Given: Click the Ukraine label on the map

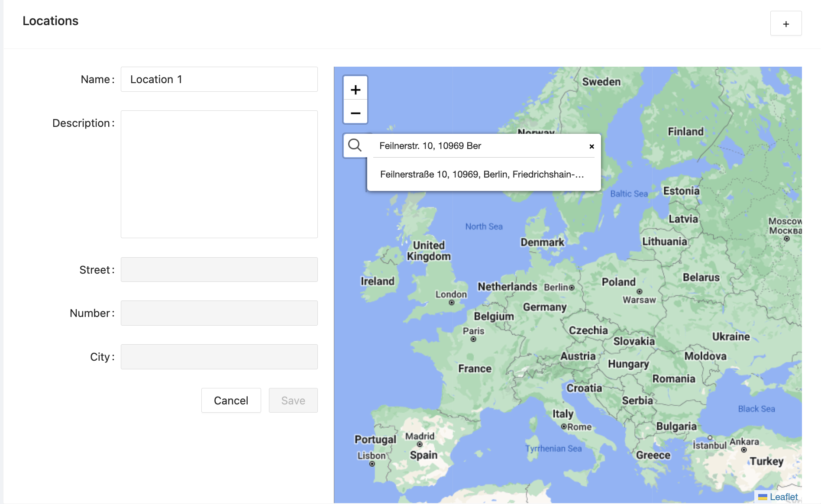Looking at the screenshot, I should 731,336.
